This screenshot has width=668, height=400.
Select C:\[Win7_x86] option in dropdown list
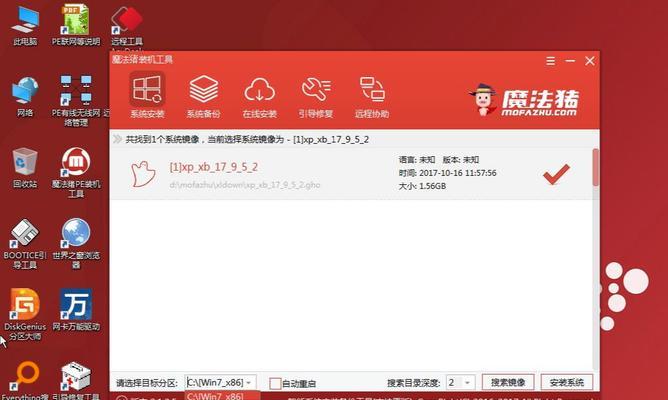click(x=222, y=396)
